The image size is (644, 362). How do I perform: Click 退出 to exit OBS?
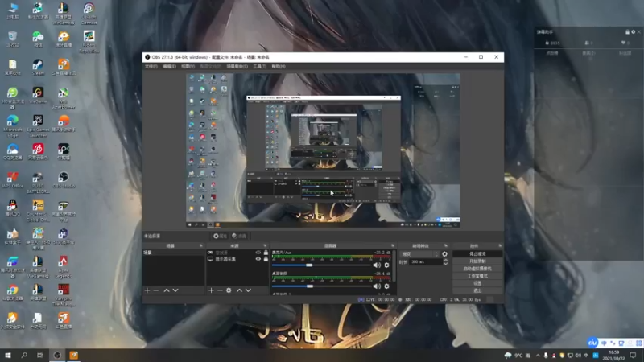click(477, 290)
